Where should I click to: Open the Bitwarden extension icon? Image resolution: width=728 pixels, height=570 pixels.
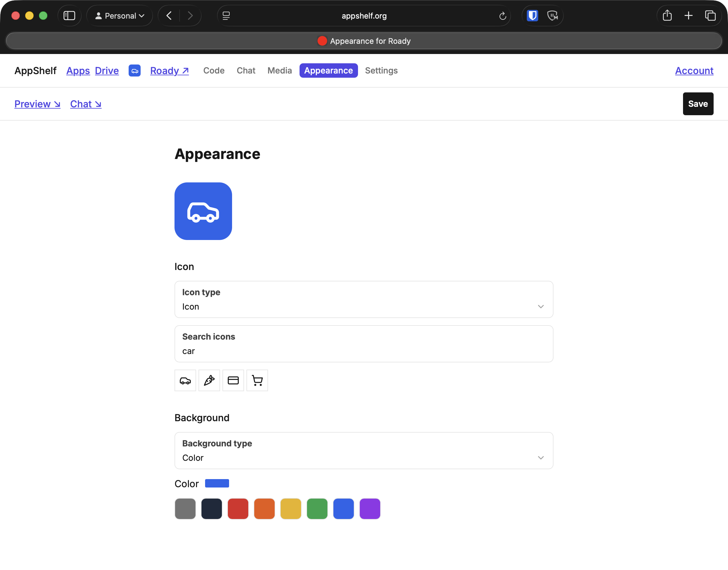pos(532,16)
